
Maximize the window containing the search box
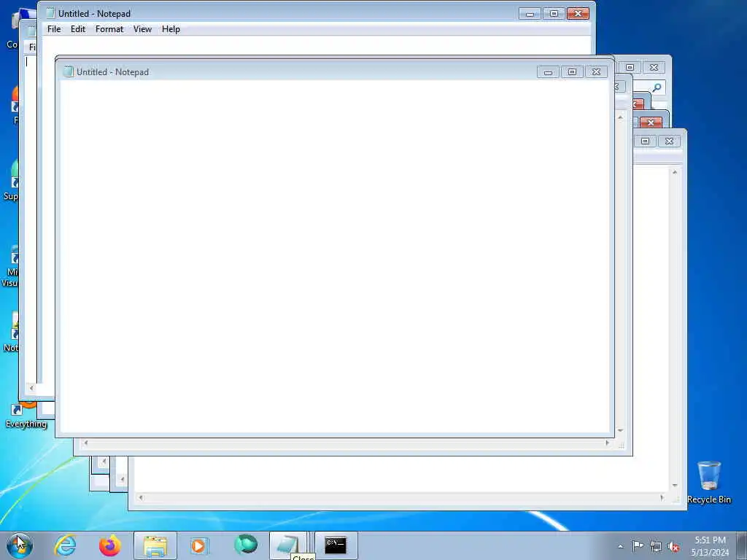pos(630,68)
